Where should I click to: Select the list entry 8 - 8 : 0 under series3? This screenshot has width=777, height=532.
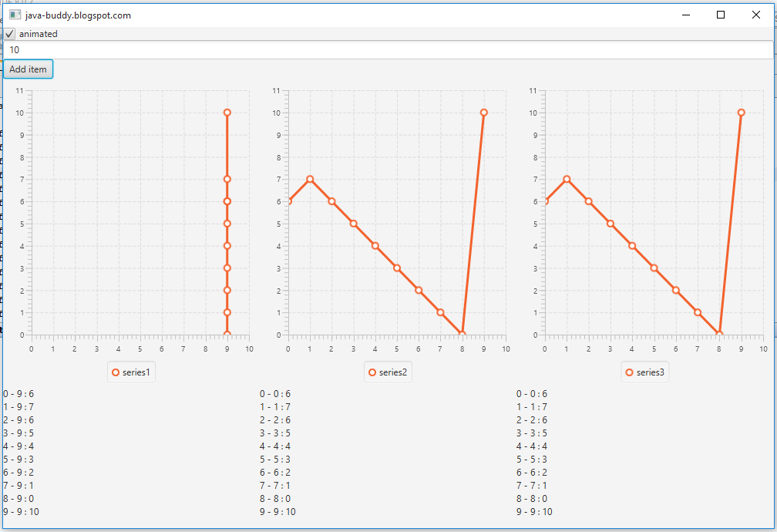pos(530,498)
